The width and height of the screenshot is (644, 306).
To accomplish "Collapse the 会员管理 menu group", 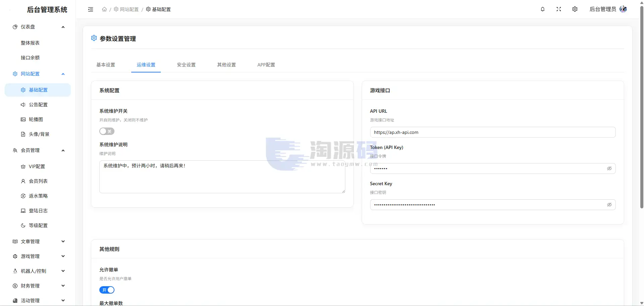I will click(38, 150).
